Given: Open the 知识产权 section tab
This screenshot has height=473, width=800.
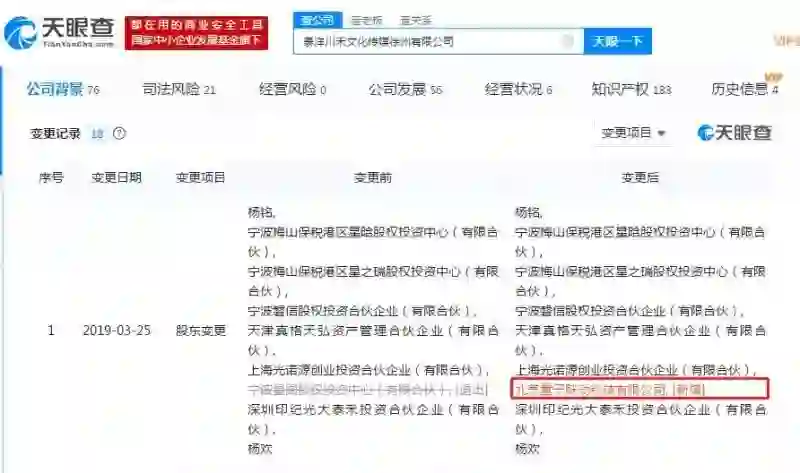Looking at the screenshot, I should 631,90.
